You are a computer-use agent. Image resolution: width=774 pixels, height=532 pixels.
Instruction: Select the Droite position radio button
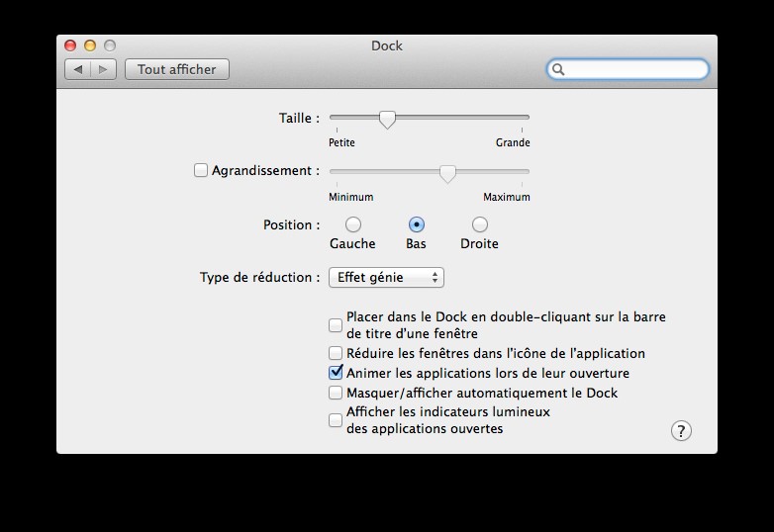(x=479, y=224)
